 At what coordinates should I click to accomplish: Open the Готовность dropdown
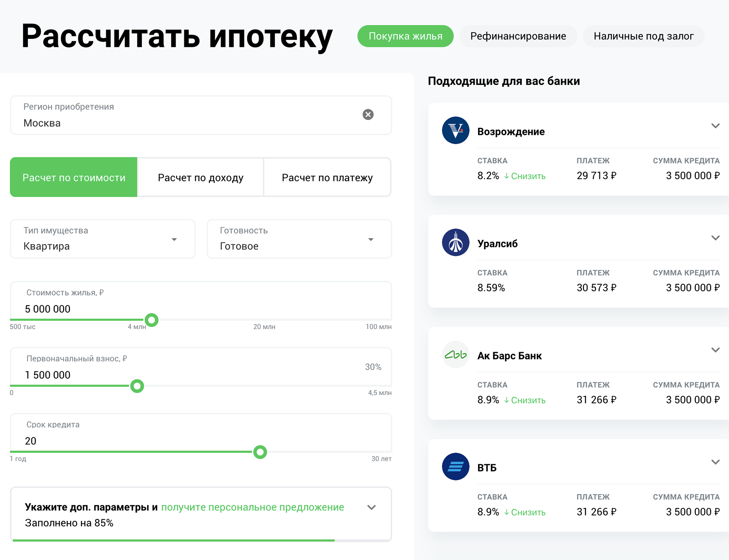click(x=299, y=239)
